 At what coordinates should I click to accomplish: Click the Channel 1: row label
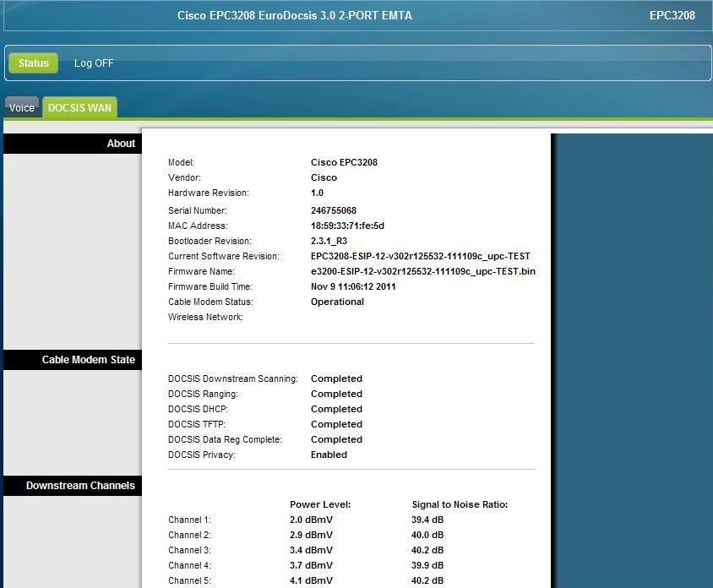(189, 520)
